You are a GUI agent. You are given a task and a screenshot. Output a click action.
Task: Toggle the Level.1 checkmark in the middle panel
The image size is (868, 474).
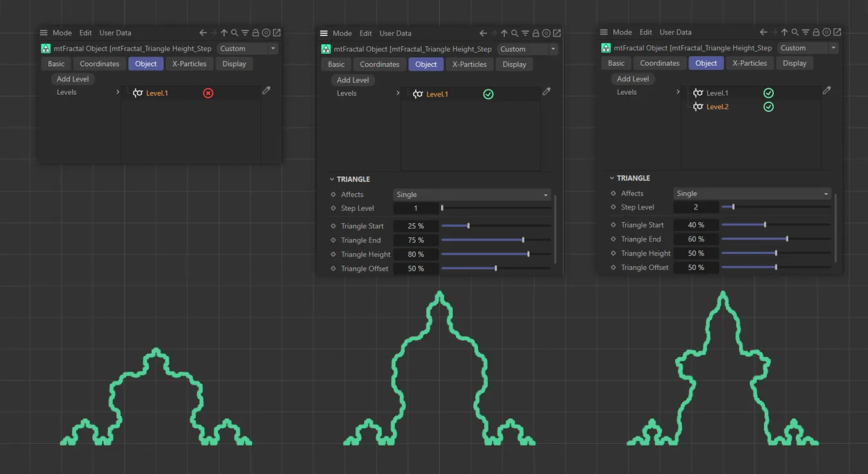click(488, 94)
